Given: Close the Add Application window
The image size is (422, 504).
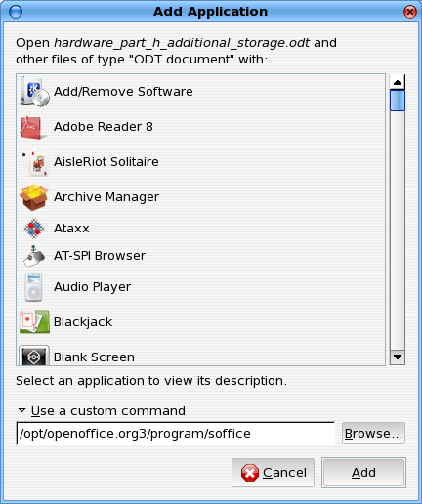Looking at the screenshot, I should (x=410, y=12).
